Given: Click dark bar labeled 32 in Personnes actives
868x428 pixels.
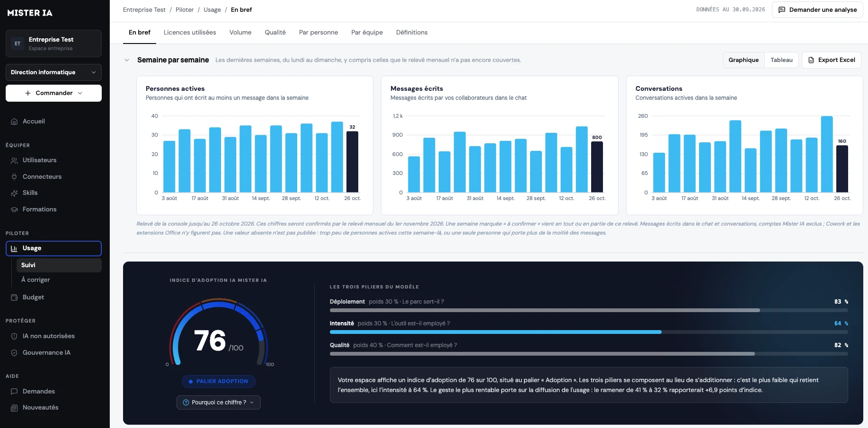Looking at the screenshot, I should pos(352,162).
